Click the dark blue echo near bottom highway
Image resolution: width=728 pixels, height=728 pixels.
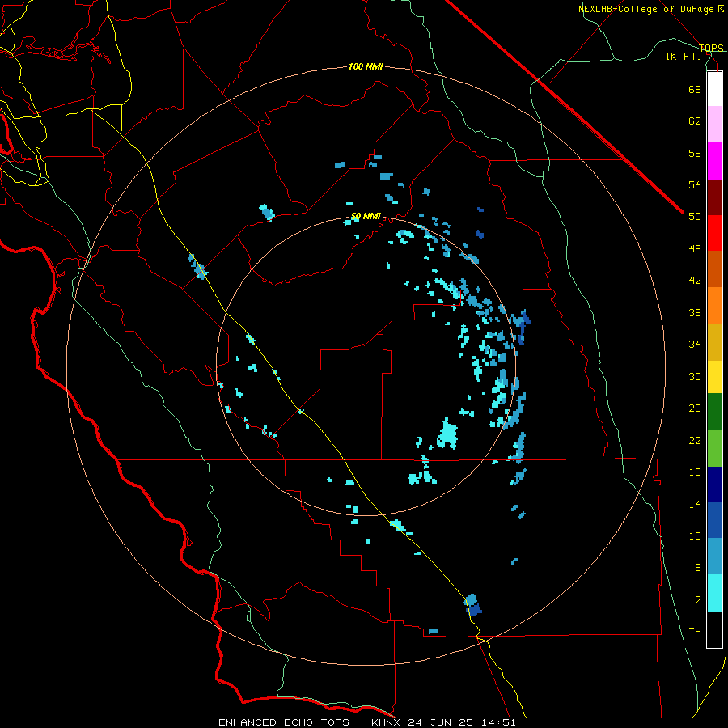(x=473, y=609)
